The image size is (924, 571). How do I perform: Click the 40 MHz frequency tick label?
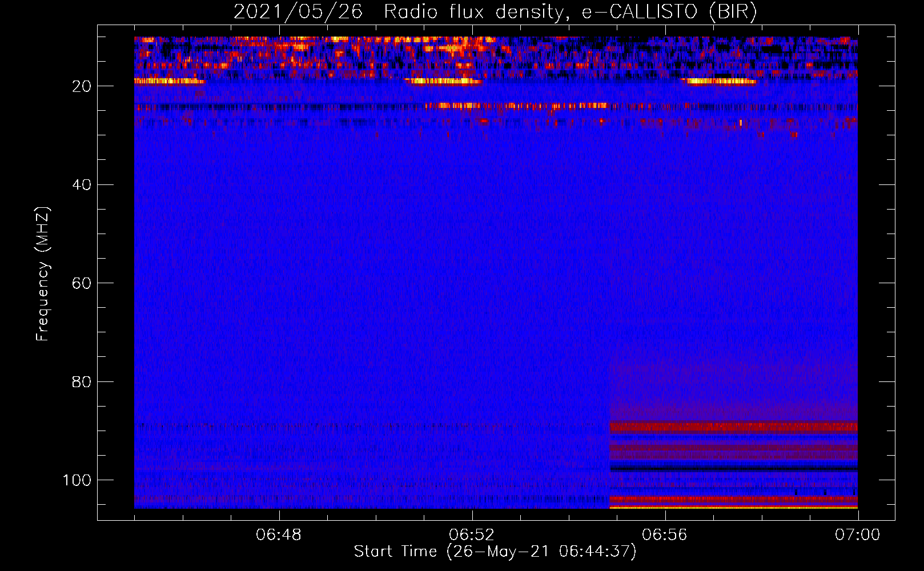pyautogui.click(x=82, y=184)
